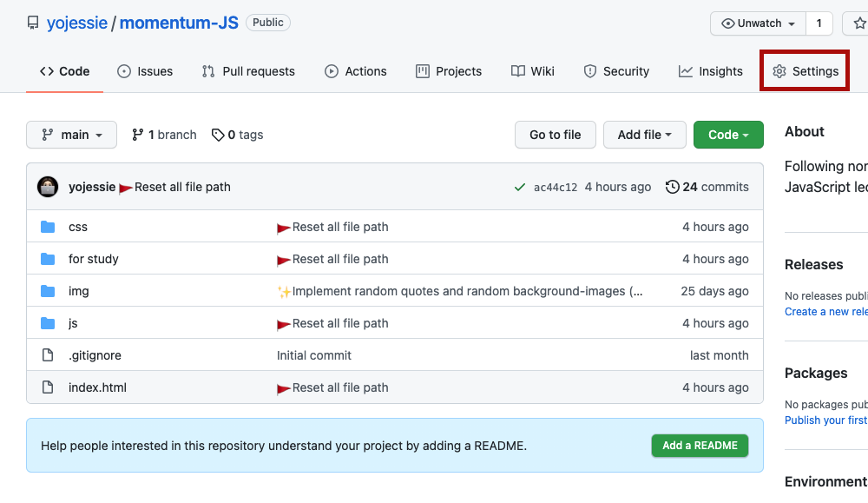Screen dimensions: 868x503
Task: Click the 25 days ago timestamp
Action: (x=714, y=291)
